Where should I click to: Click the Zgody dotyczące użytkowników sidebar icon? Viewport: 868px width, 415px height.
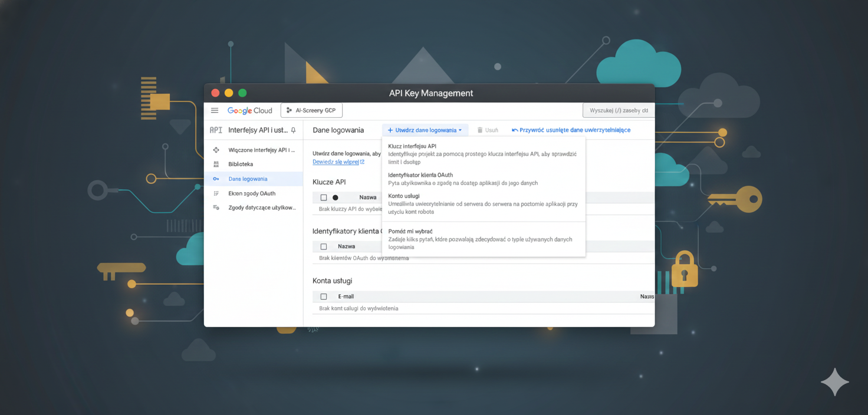[x=216, y=207]
